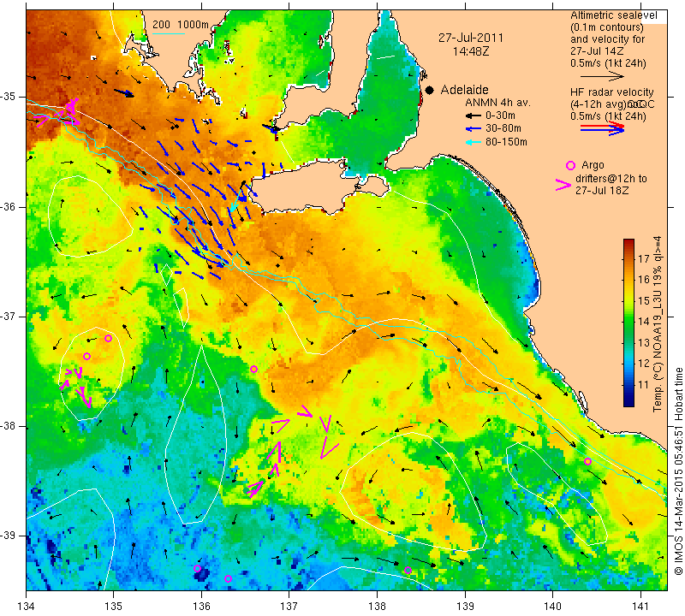Image resolution: width=685 pixels, height=616 pixels.
Task: Click the longitude axis label '137'
Action: tap(289, 607)
